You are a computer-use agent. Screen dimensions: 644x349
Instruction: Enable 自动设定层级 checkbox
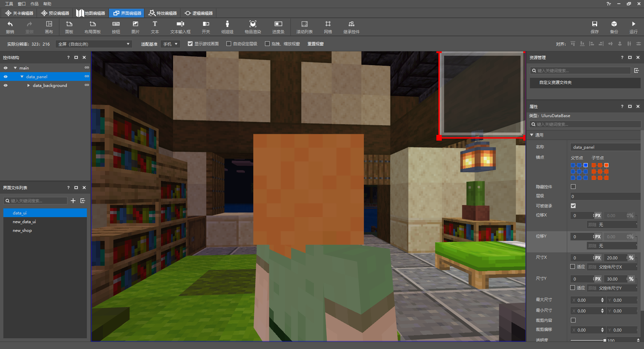click(x=229, y=44)
